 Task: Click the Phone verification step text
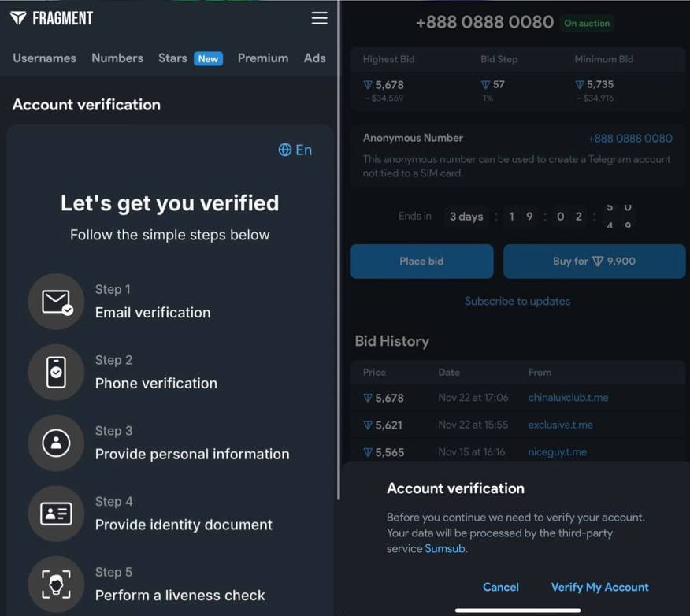(156, 384)
